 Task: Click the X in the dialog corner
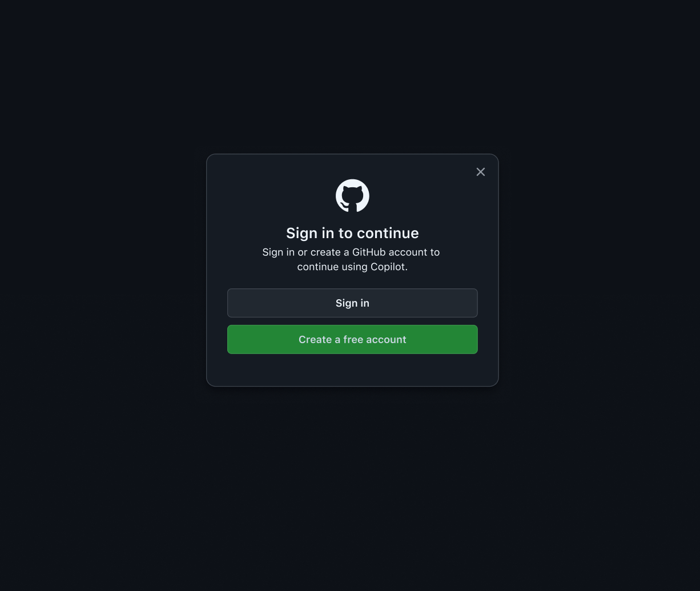pos(481,172)
